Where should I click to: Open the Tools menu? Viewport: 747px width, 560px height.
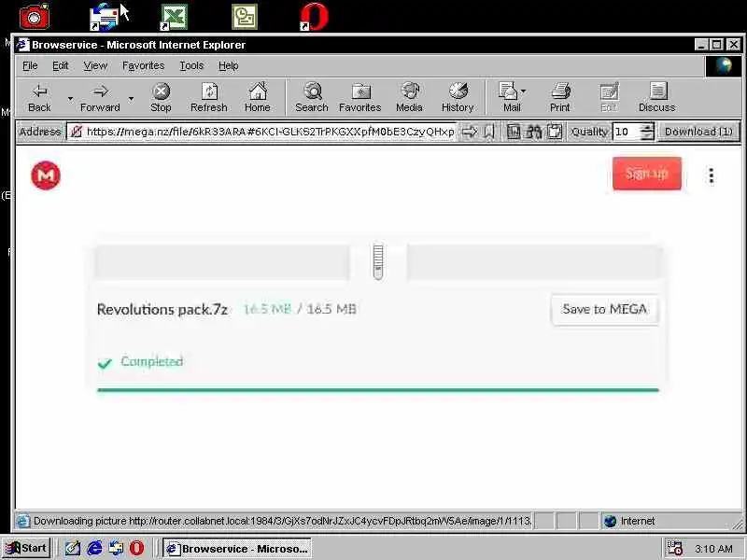pos(191,65)
